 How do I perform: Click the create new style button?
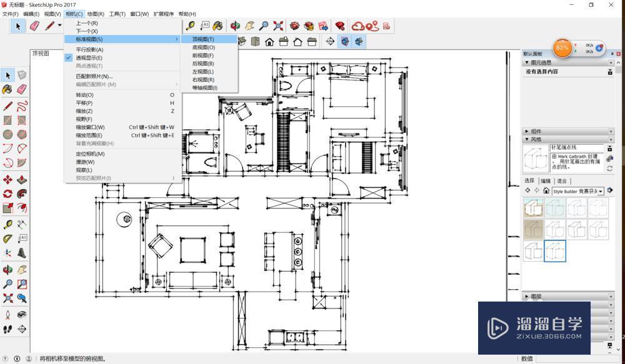click(610, 159)
